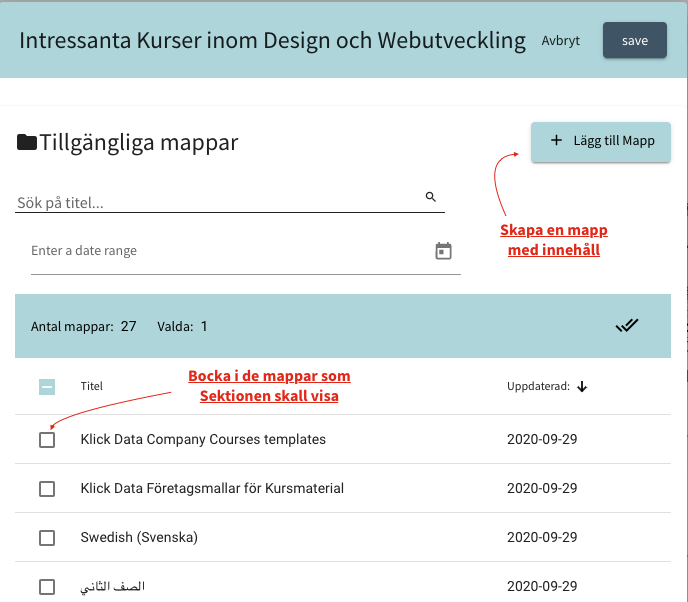Screen dimensions: 688x602
Task: Open the calendar date picker icon
Action: 444,251
